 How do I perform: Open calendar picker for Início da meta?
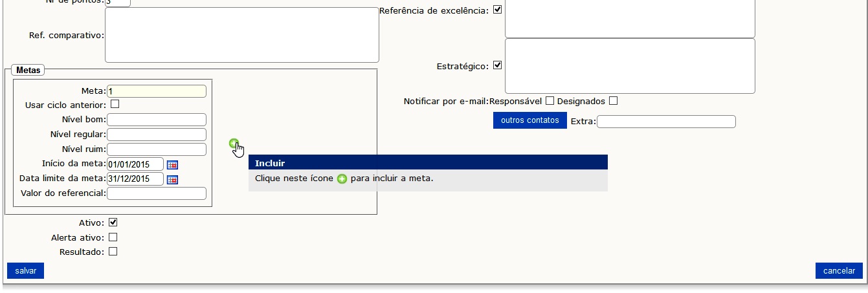pos(172,164)
